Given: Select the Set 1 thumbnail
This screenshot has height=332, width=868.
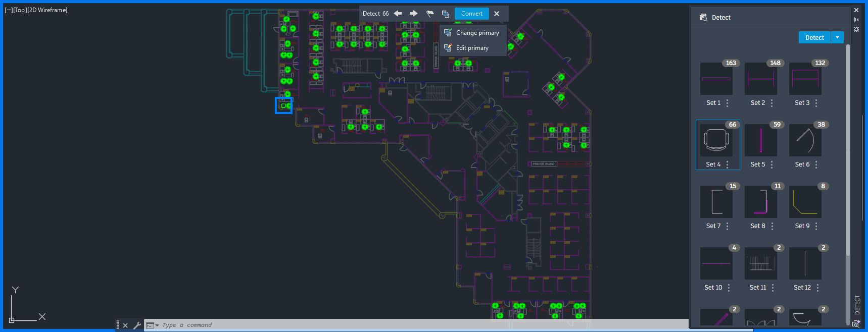Looking at the screenshot, I should tap(716, 79).
